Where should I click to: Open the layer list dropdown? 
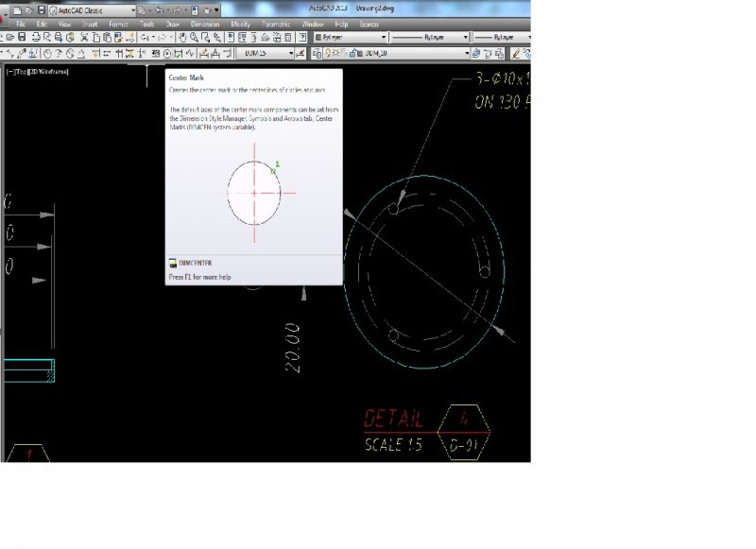[396, 54]
